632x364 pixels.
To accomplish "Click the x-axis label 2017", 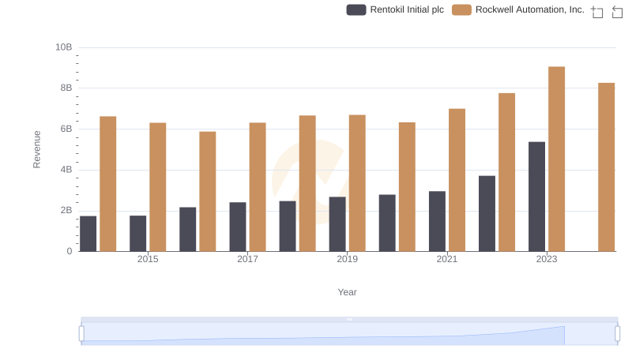I will pyautogui.click(x=247, y=259).
